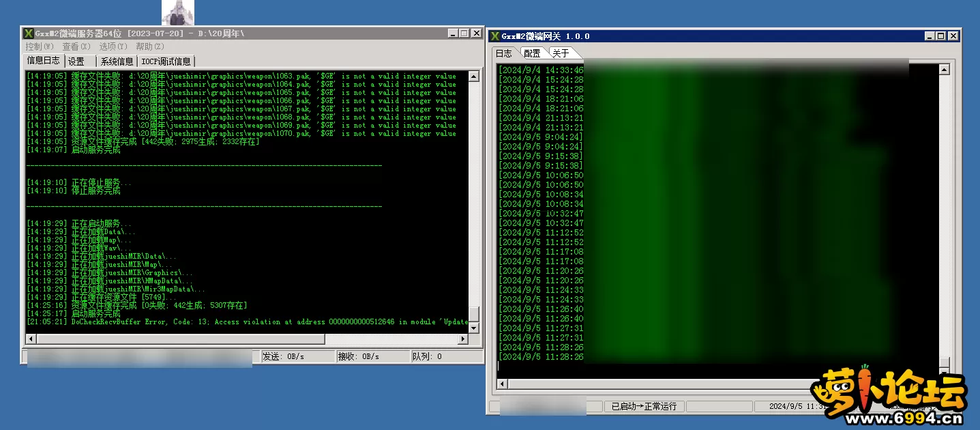This screenshot has width=980, height=430.
Task: Open the 帮助(Z) menu
Action: [x=150, y=47]
